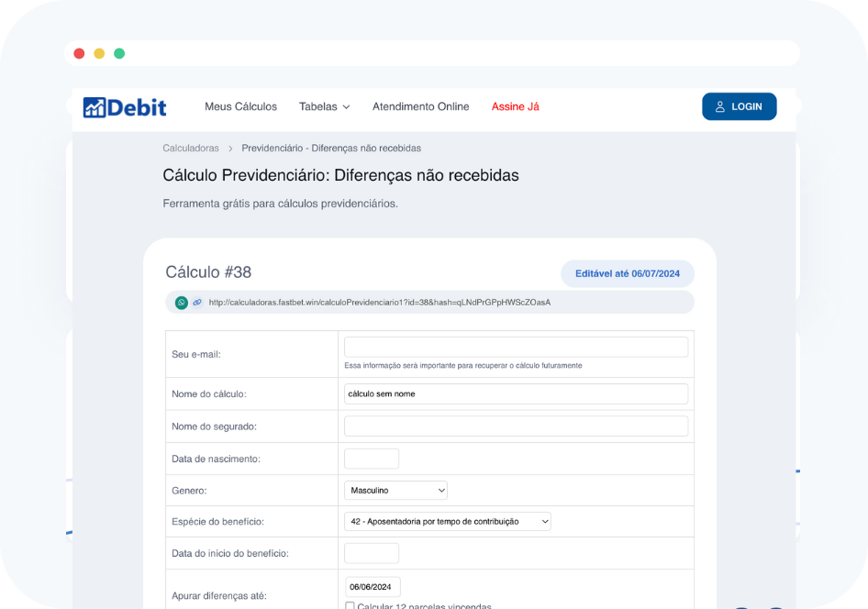The image size is (868, 609).
Task: Expand the Espécie do benefício dropdown
Action: 448,521
